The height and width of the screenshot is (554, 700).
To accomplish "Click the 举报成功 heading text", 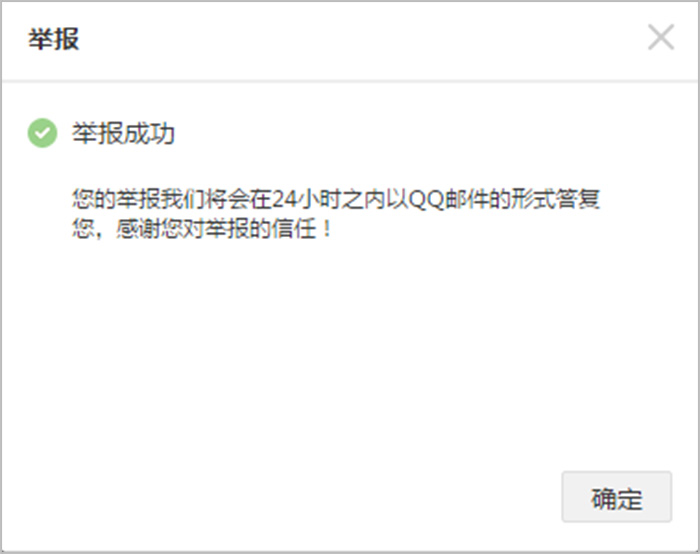I will [123, 133].
